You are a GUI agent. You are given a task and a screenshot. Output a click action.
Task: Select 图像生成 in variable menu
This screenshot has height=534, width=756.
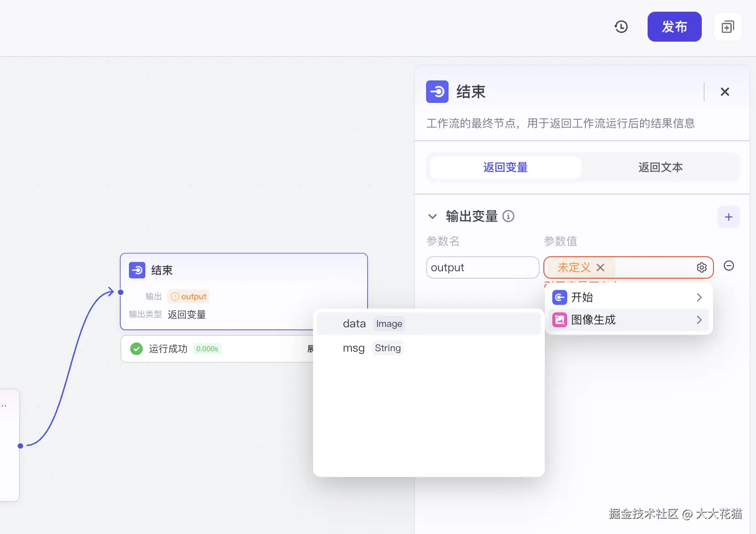628,320
